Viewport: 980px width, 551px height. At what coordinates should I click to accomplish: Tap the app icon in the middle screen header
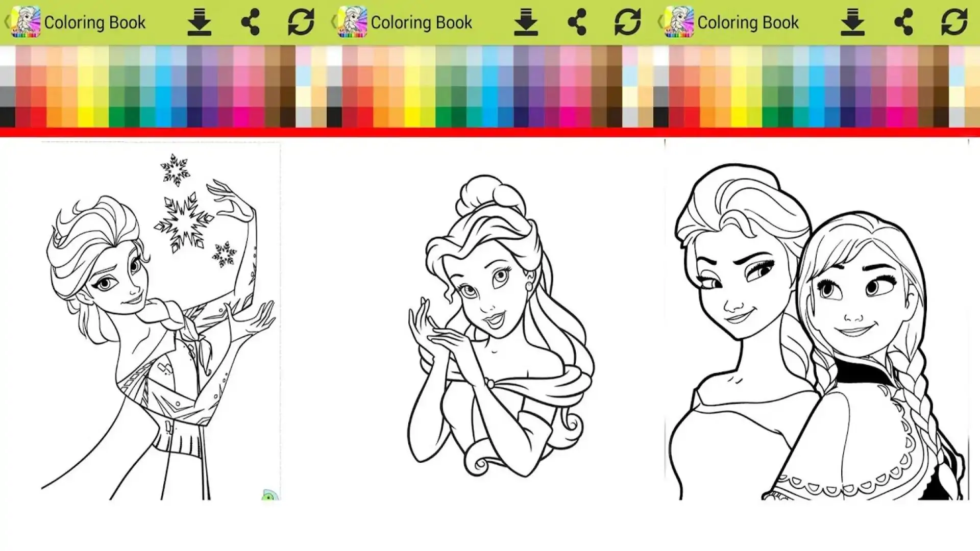tap(352, 22)
